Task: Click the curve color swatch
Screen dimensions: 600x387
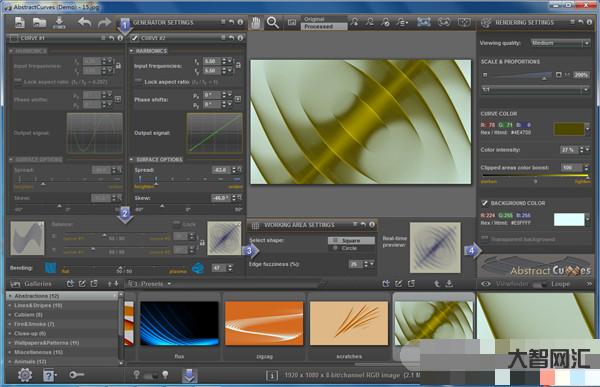Action: [569, 129]
